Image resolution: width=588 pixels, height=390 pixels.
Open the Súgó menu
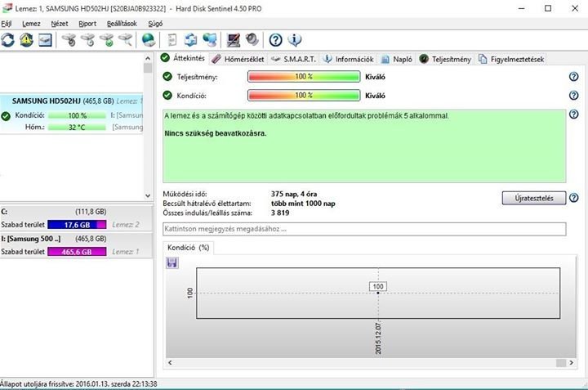[x=155, y=24]
